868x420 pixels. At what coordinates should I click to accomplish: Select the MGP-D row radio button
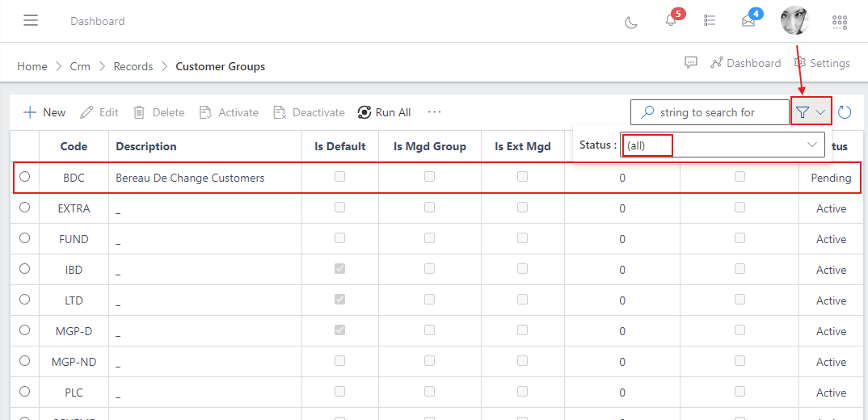[24, 330]
